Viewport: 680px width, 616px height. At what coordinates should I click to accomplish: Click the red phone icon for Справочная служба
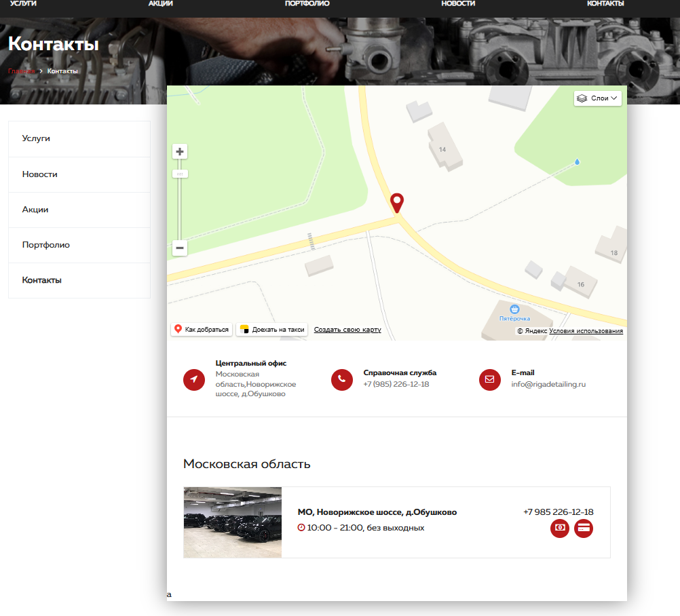[x=341, y=379]
